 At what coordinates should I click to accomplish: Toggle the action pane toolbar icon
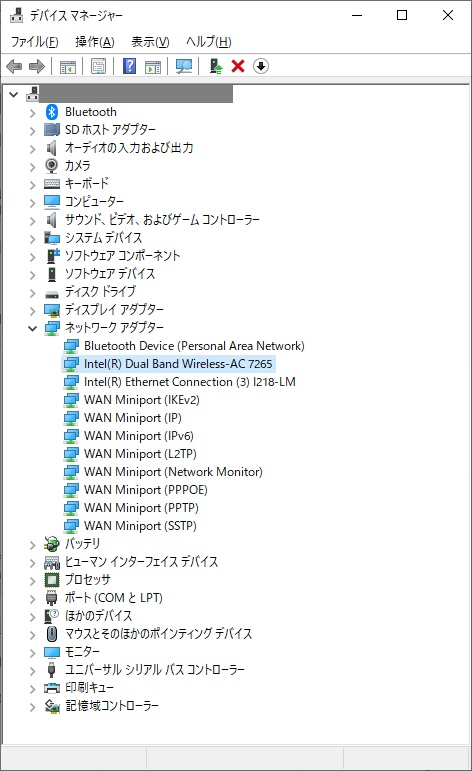(x=153, y=66)
